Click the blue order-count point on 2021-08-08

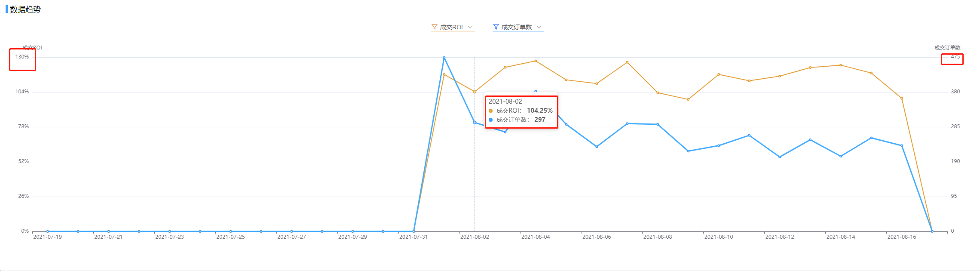[x=658, y=124]
